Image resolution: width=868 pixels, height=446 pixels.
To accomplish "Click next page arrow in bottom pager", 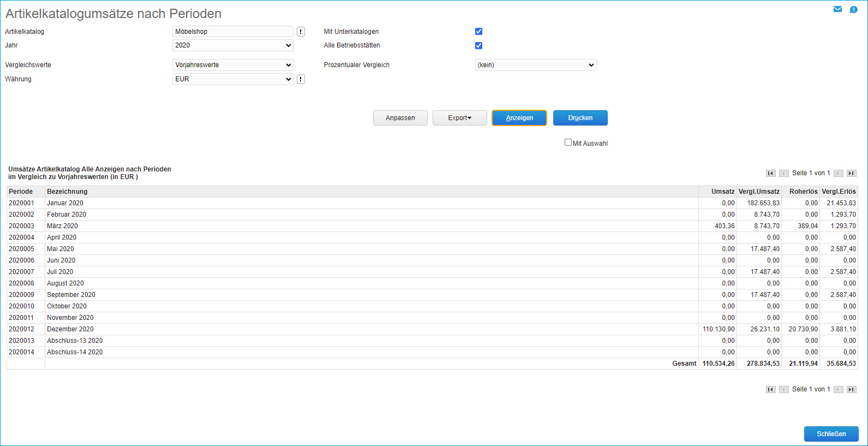I will pyautogui.click(x=839, y=389).
